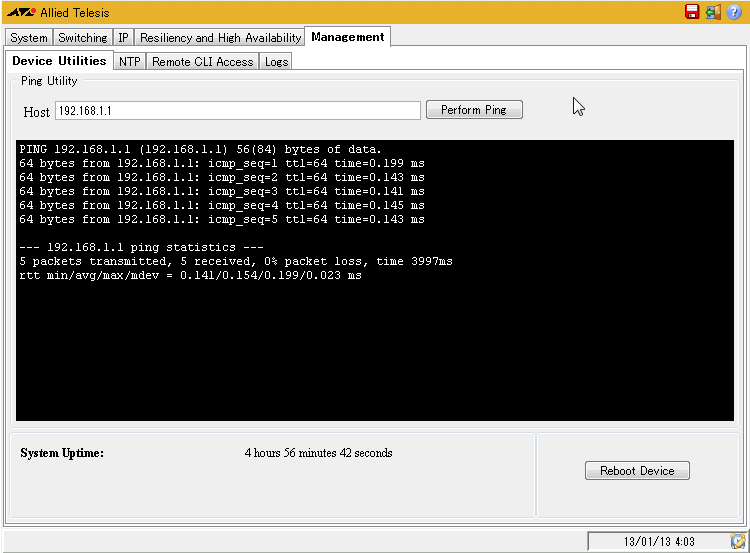
Task: Click into the Host input field
Action: pos(238,111)
